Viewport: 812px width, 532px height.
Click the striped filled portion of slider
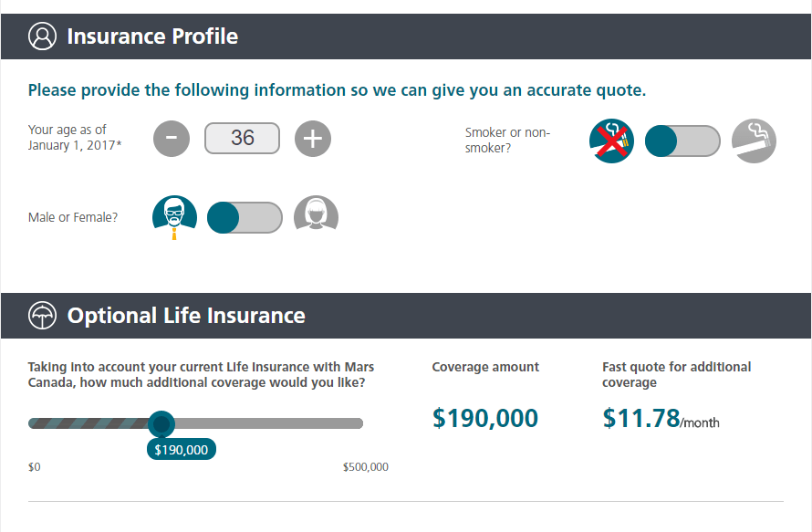click(88, 423)
